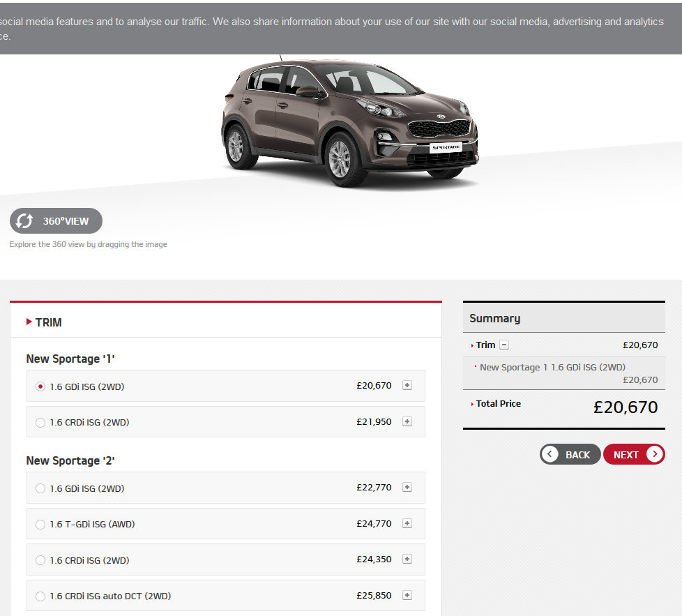Viewport: 682px width, 616px height.
Task: Click the £24,770 price text
Action: [x=374, y=523]
